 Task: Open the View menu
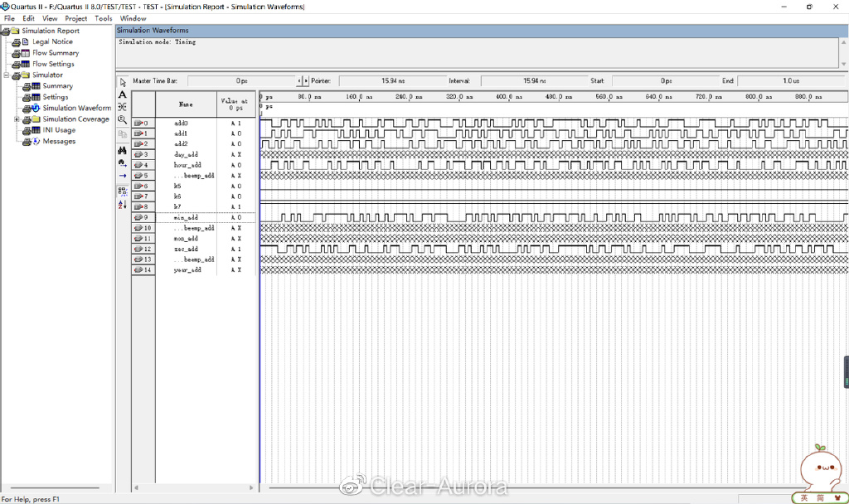tap(50, 18)
